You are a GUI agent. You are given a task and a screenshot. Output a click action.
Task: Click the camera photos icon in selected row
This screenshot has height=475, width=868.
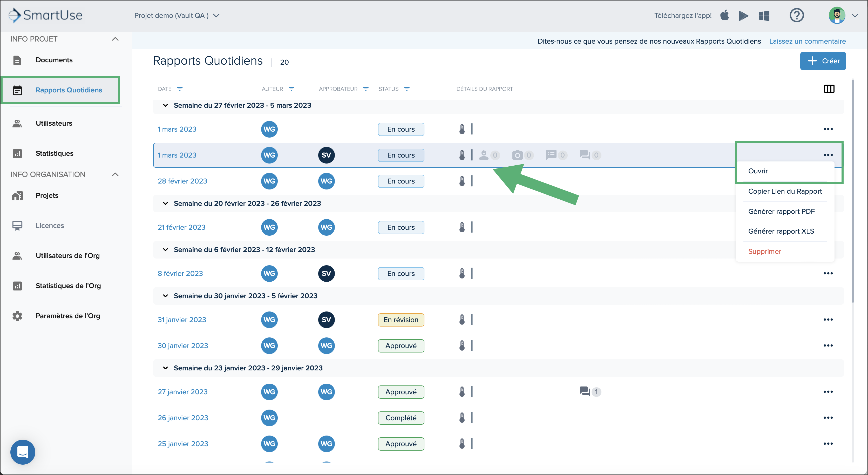517,155
